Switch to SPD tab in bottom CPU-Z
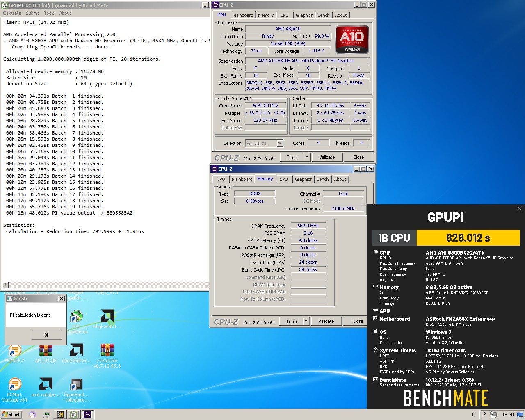Screen dimensions: 525x420 coord(284,179)
